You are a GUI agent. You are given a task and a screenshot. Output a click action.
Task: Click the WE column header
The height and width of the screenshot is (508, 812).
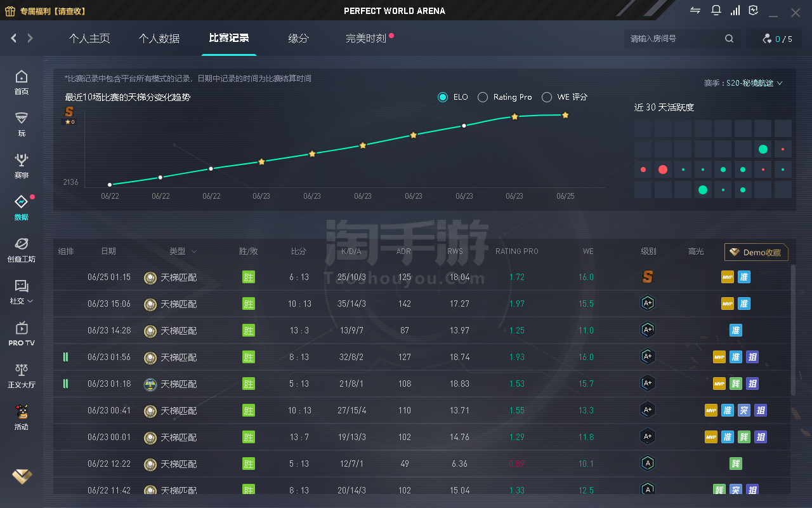point(588,251)
